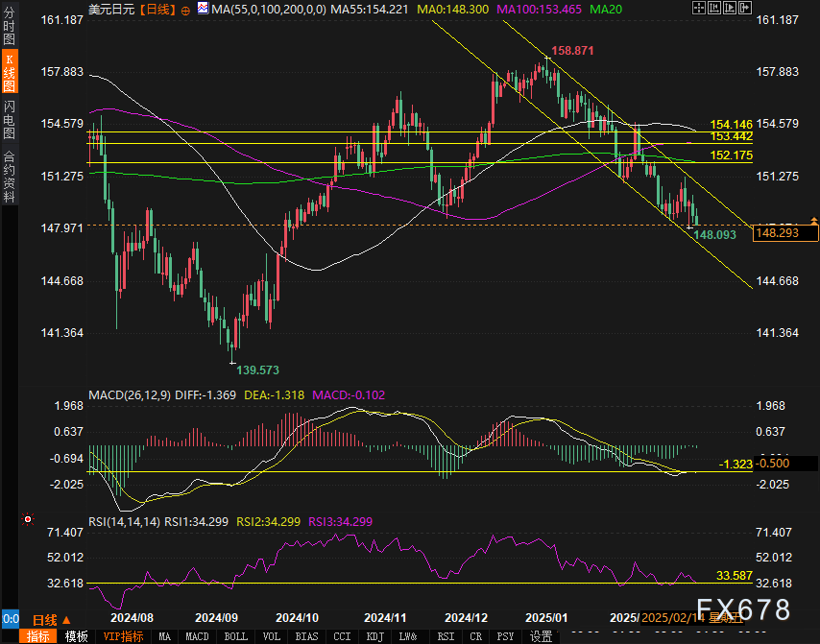The image size is (820, 644).
Task: Enable the BOLL indicator
Action: (235, 636)
